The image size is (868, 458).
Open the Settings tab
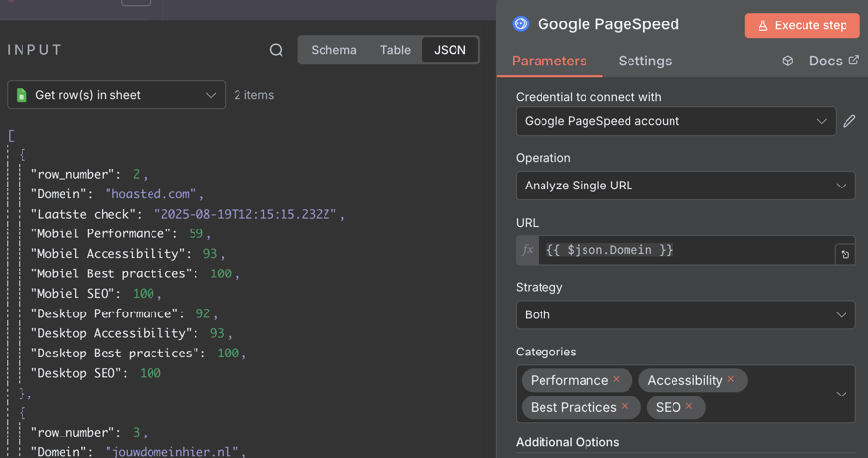click(x=645, y=61)
